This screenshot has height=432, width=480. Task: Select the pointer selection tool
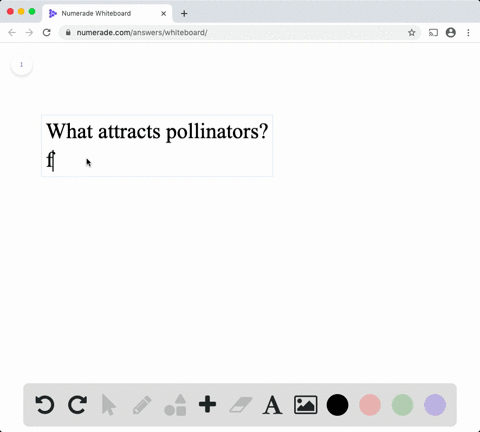point(109,405)
